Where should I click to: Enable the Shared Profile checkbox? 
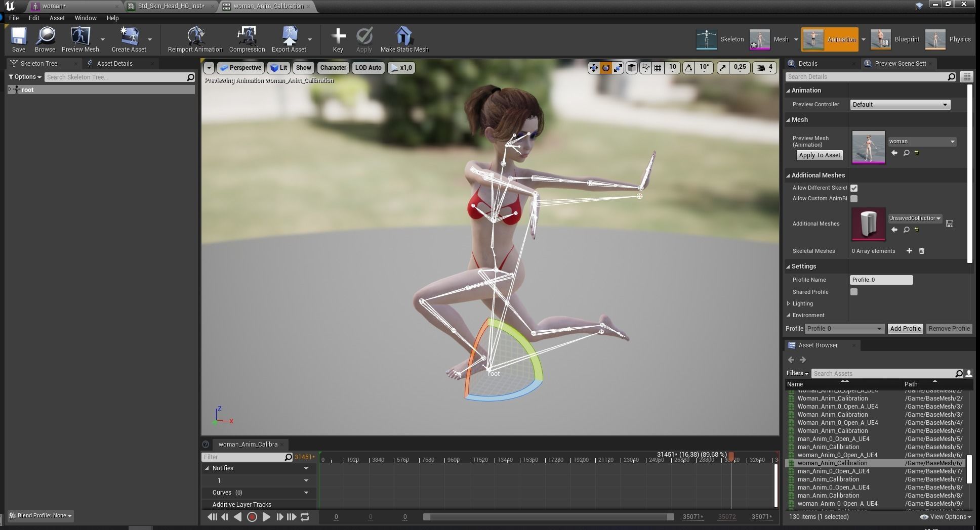pos(854,292)
